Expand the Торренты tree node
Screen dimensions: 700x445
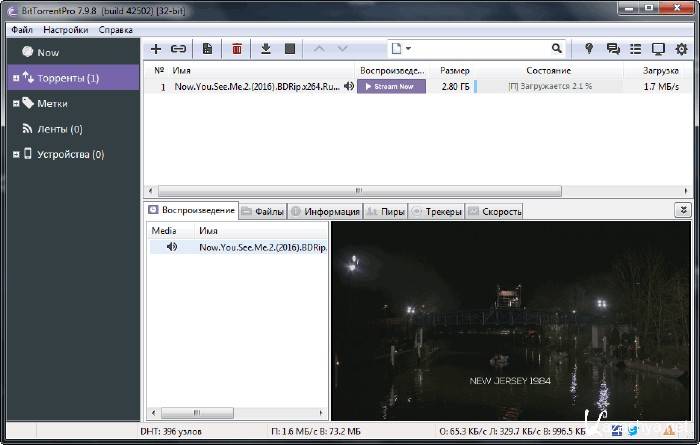pos(15,78)
